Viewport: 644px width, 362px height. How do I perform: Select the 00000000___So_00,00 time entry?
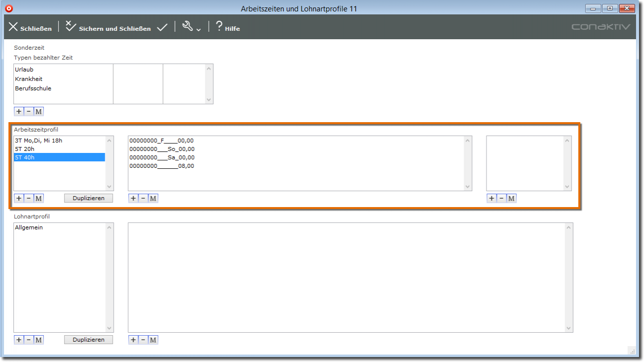coord(161,149)
